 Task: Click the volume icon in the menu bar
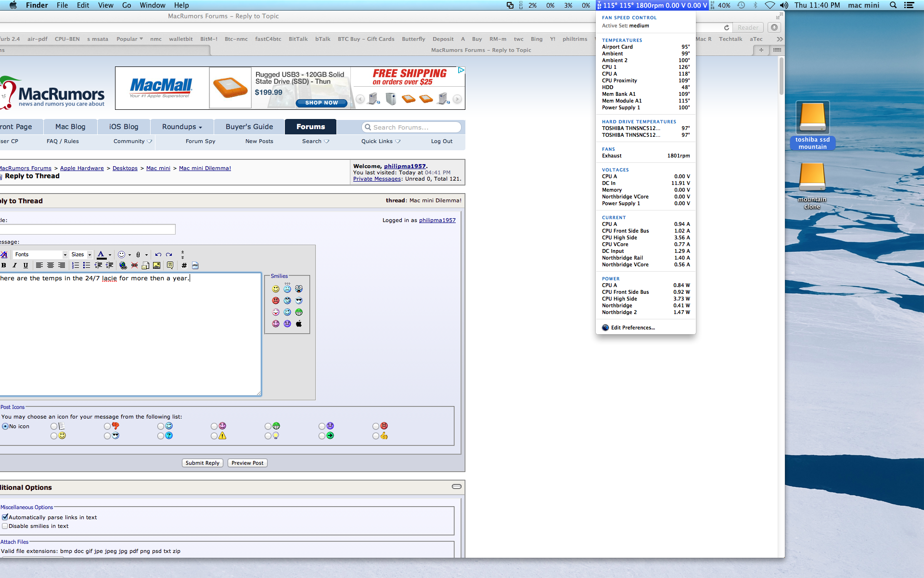coord(784,5)
